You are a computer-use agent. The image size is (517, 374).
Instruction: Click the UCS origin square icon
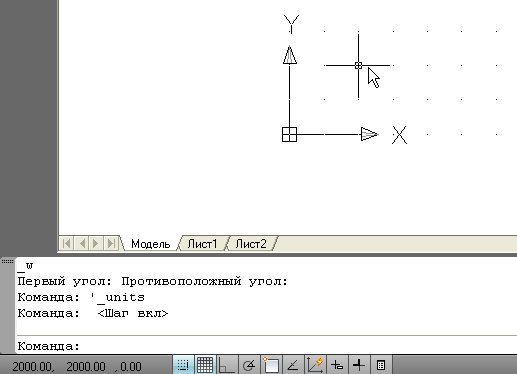[289, 134]
